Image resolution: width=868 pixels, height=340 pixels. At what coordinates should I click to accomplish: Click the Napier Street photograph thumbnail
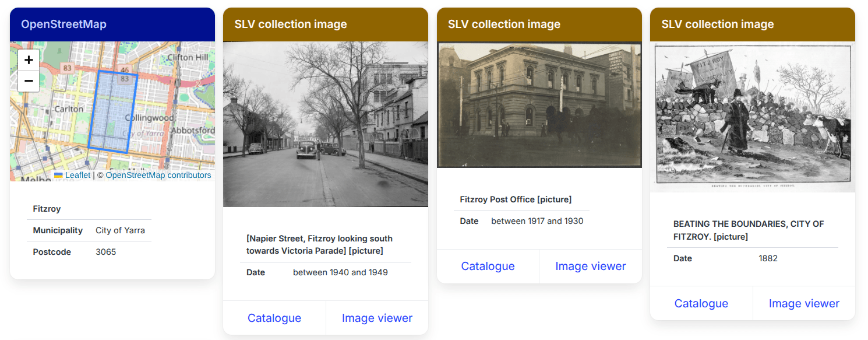(x=326, y=124)
